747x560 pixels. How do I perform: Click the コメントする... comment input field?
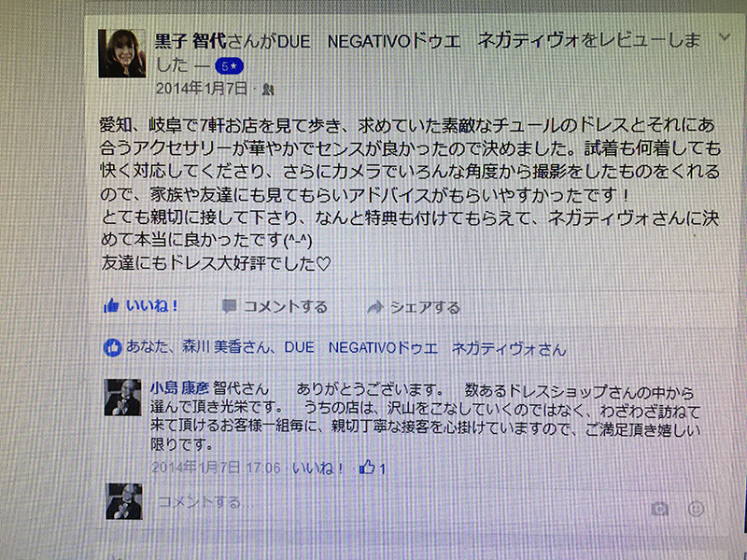pyautogui.click(x=401, y=502)
